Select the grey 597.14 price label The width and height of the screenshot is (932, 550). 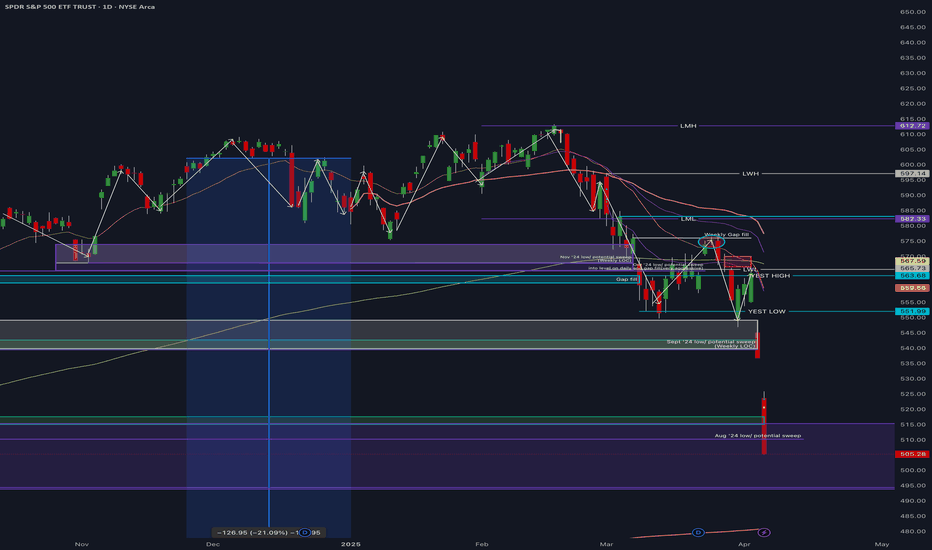point(912,174)
